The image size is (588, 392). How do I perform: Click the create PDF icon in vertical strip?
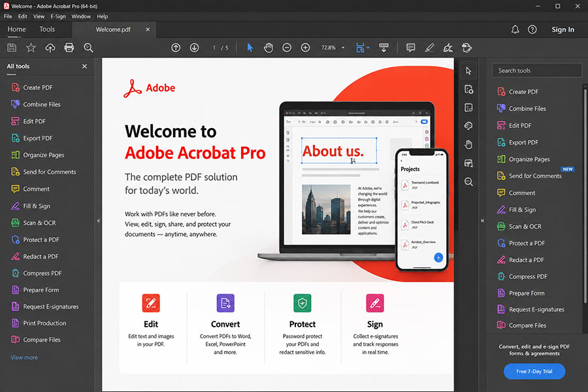(x=468, y=90)
